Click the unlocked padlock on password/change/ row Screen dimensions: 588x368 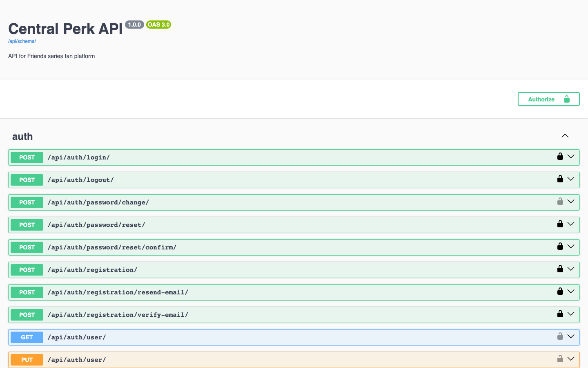[x=560, y=201]
